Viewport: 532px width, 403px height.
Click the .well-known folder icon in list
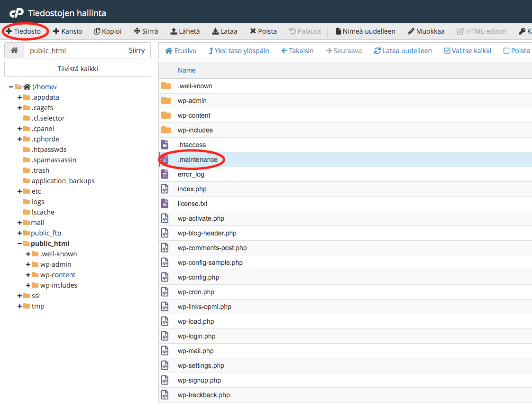tap(166, 86)
